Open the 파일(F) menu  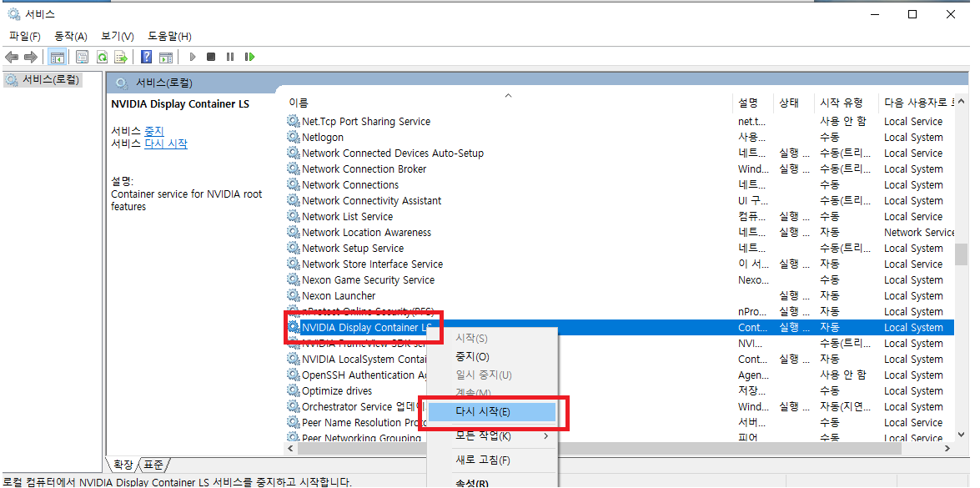point(24,36)
